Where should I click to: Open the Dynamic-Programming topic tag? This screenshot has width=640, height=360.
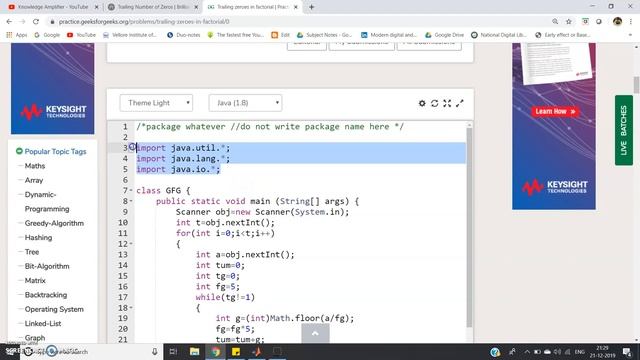[47, 202]
